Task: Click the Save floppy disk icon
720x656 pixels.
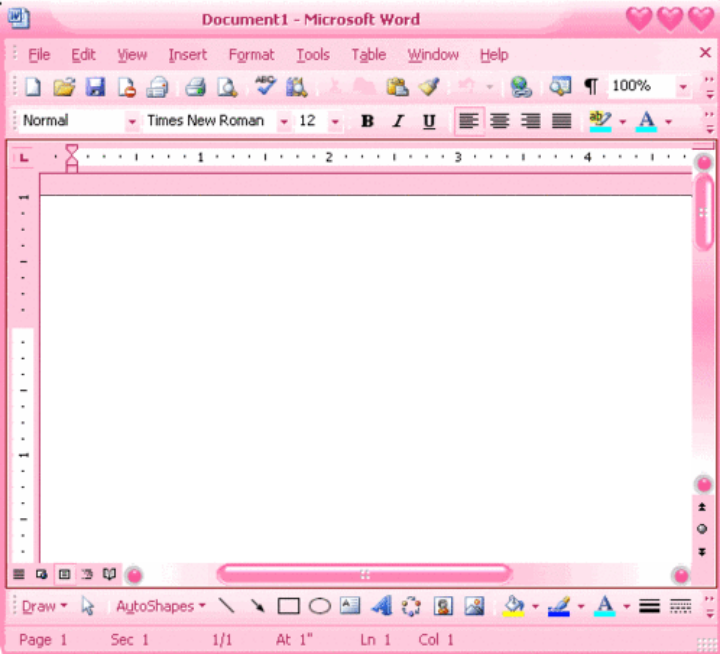Action: coord(95,87)
